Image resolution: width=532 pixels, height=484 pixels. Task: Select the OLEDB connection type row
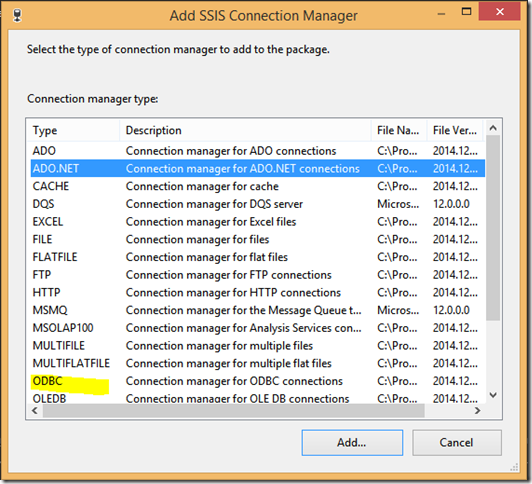pos(258,398)
